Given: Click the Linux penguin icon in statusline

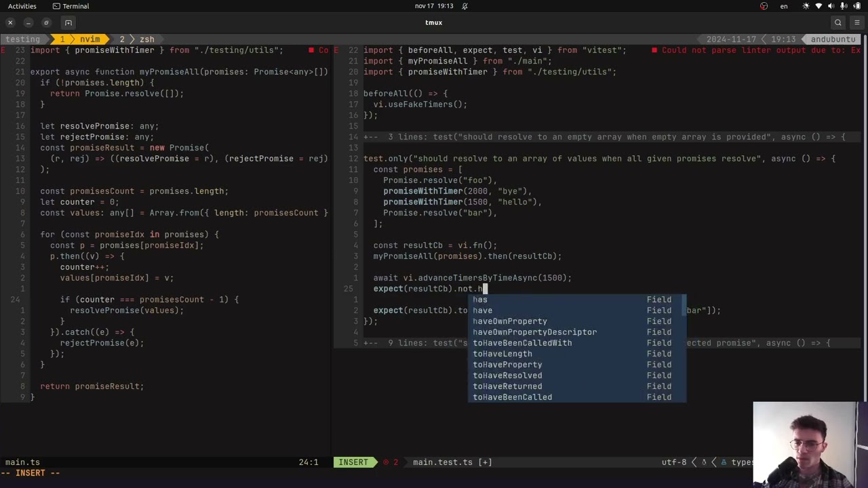Looking at the screenshot, I should pos(703,462).
